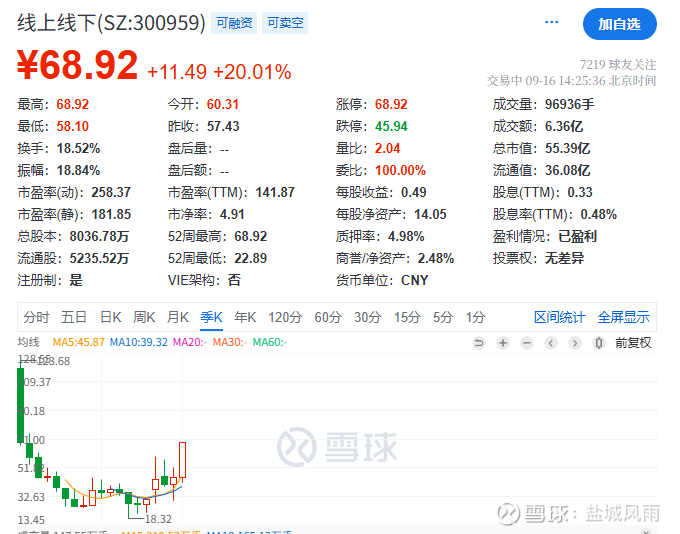Select the 季K chart tab
This screenshot has width=680, height=534.
[x=211, y=317]
